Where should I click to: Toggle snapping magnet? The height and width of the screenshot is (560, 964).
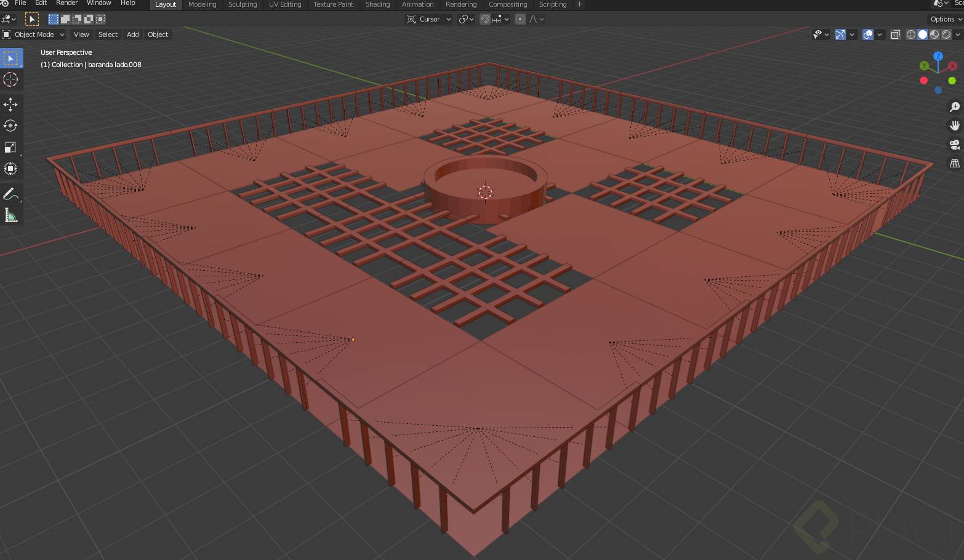pos(485,19)
